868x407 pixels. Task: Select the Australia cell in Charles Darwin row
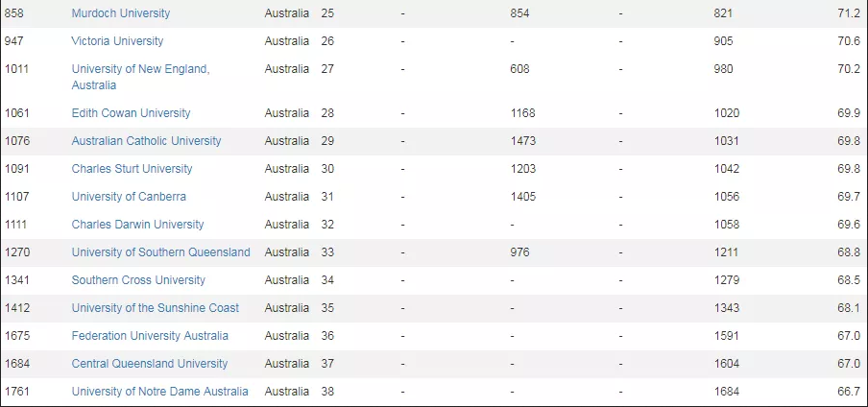[287, 225]
